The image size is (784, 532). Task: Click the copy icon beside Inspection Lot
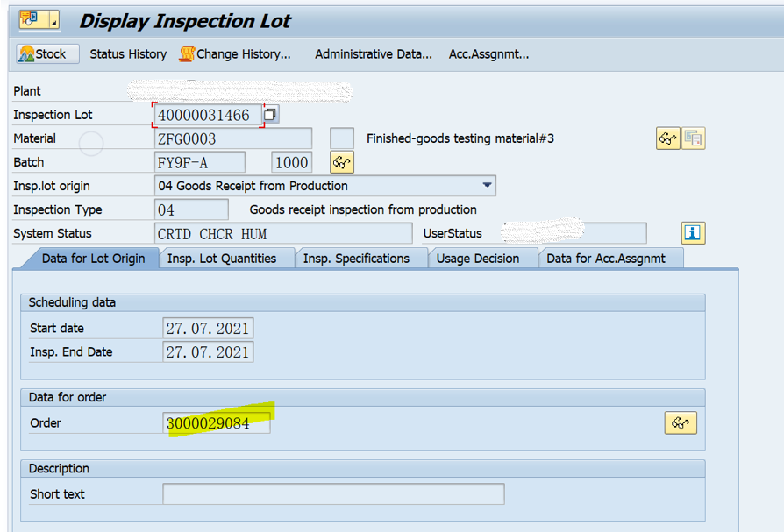(270, 115)
